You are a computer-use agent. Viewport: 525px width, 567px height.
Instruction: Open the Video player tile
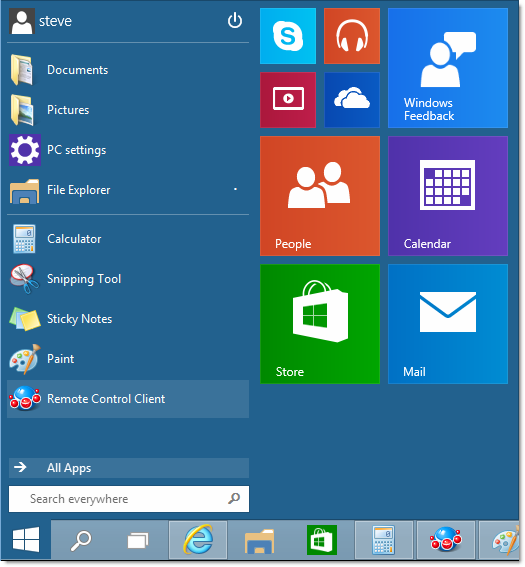[x=288, y=100]
